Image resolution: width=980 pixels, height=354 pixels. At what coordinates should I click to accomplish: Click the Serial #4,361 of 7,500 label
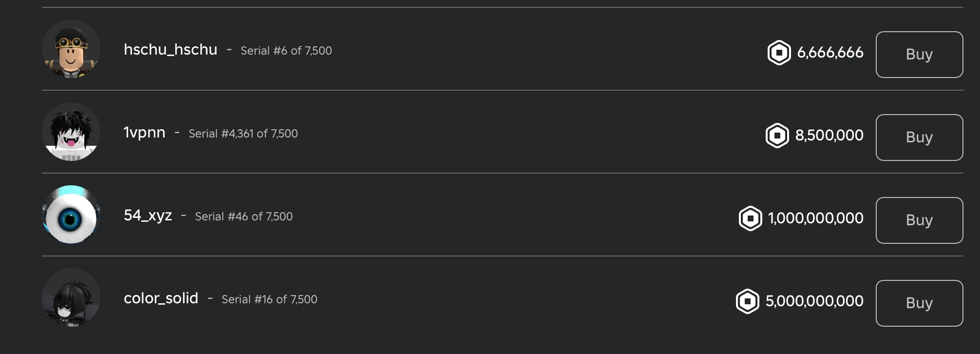click(x=243, y=134)
